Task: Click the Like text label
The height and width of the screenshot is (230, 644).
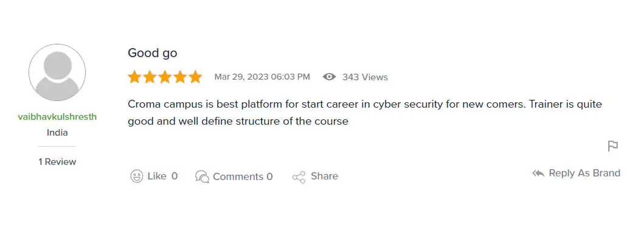Action: [x=156, y=176]
